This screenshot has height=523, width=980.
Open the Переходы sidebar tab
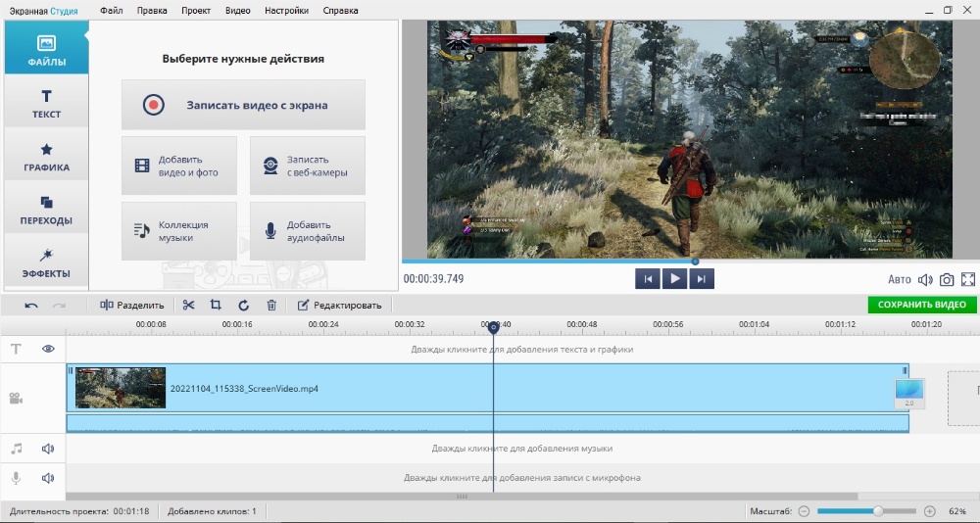pyautogui.click(x=46, y=210)
